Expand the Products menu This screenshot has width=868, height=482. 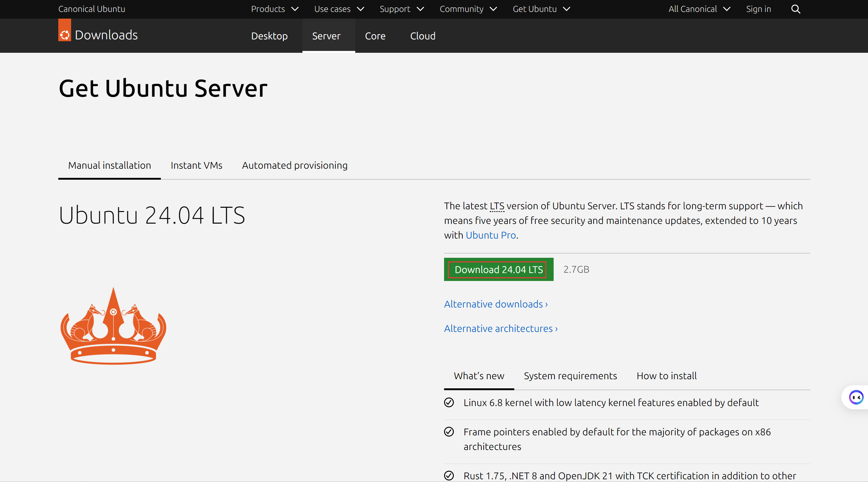tap(275, 9)
